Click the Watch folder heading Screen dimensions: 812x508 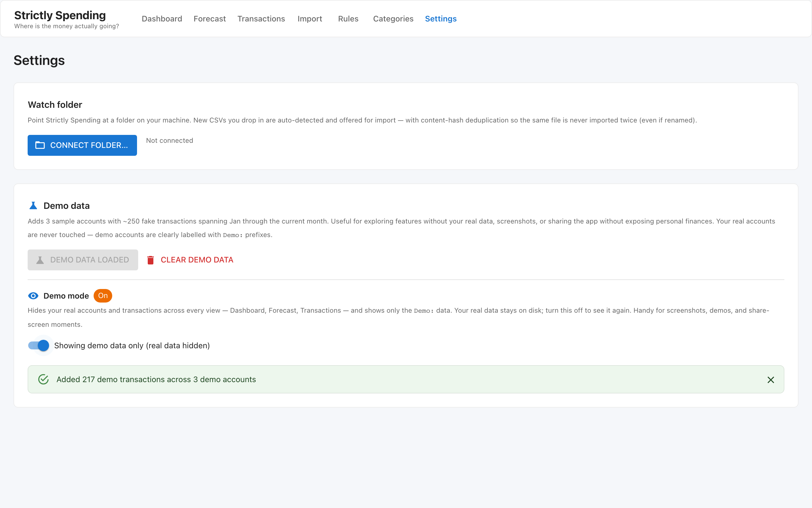click(x=55, y=104)
